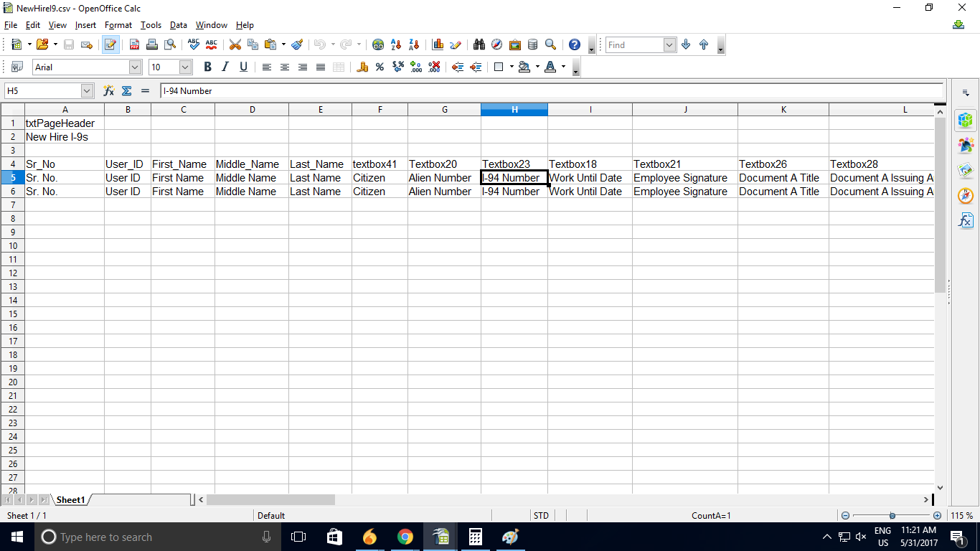
Task: Toggle italic formatting
Action: coord(225,67)
